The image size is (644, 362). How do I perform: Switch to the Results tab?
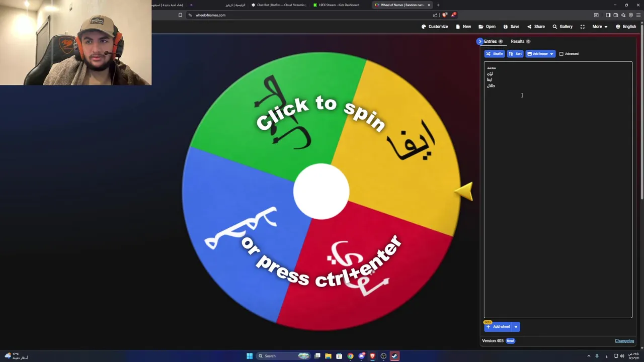pos(520,41)
